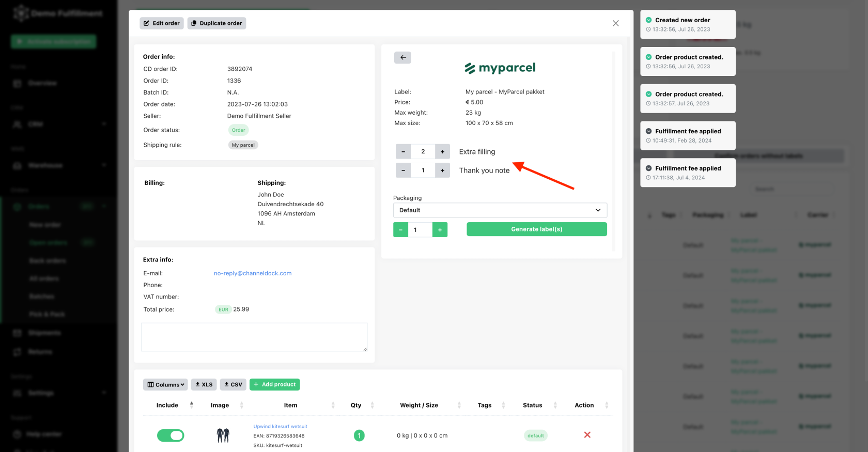Increase Thank you note quantity
This screenshot has width=868, height=452.
point(442,170)
